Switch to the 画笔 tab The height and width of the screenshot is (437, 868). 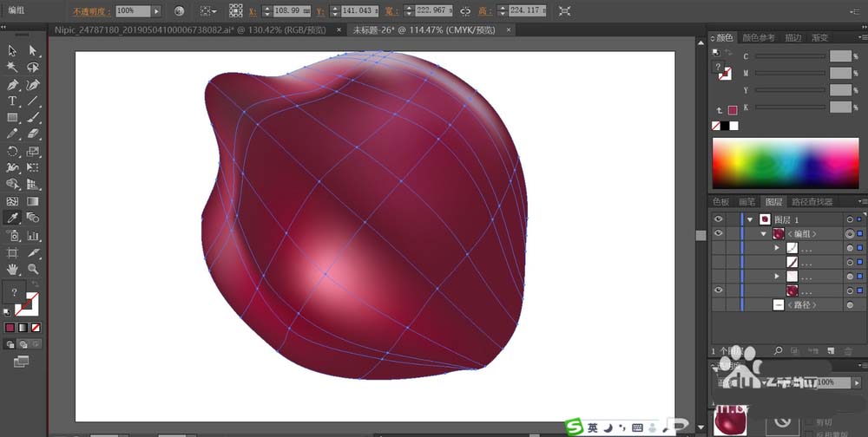746,201
